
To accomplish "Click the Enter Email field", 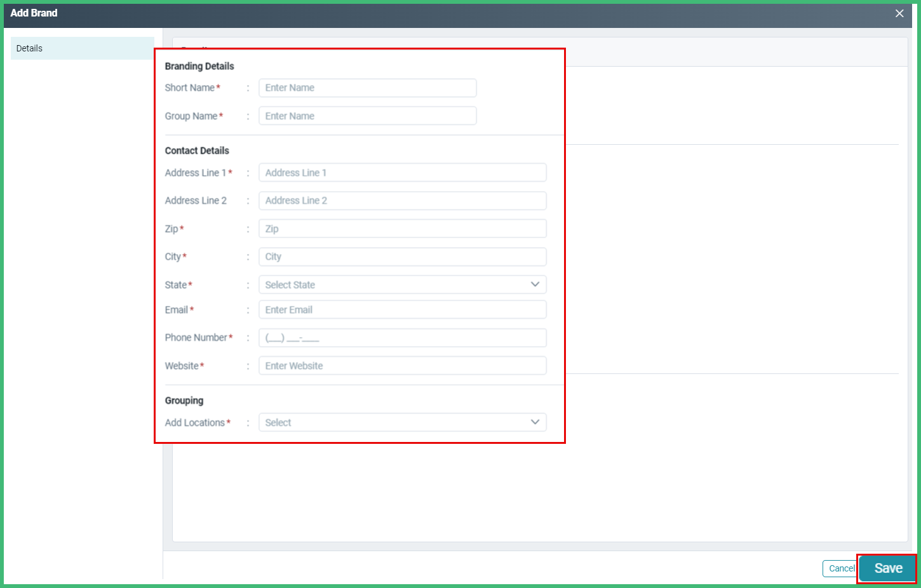I will click(402, 309).
